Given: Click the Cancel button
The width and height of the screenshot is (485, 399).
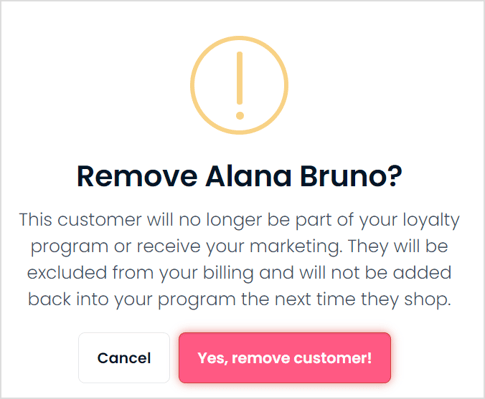Looking at the screenshot, I should click(124, 358).
